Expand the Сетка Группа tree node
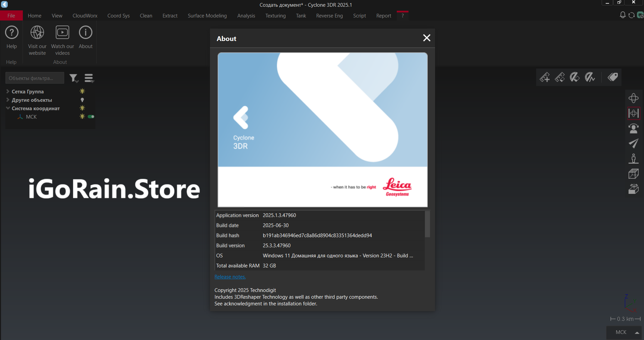644x340 pixels. point(8,91)
